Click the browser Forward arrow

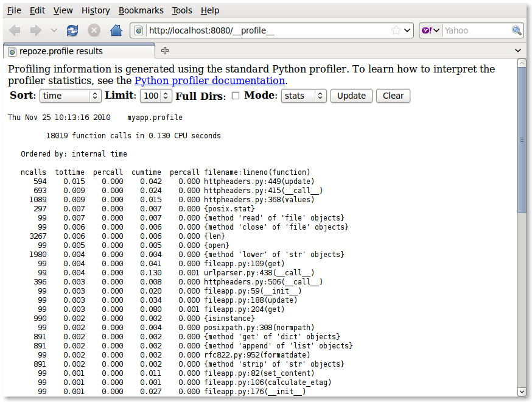point(36,30)
